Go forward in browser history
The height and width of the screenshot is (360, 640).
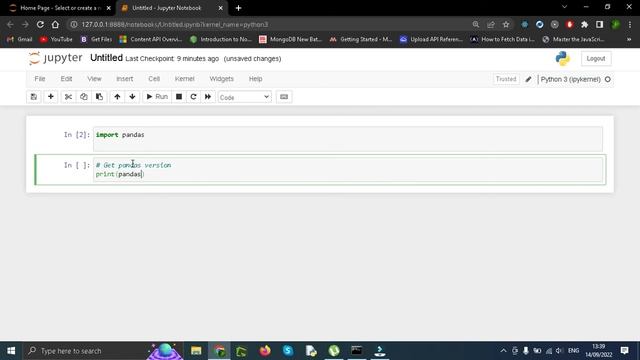pyautogui.click(x=25, y=24)
